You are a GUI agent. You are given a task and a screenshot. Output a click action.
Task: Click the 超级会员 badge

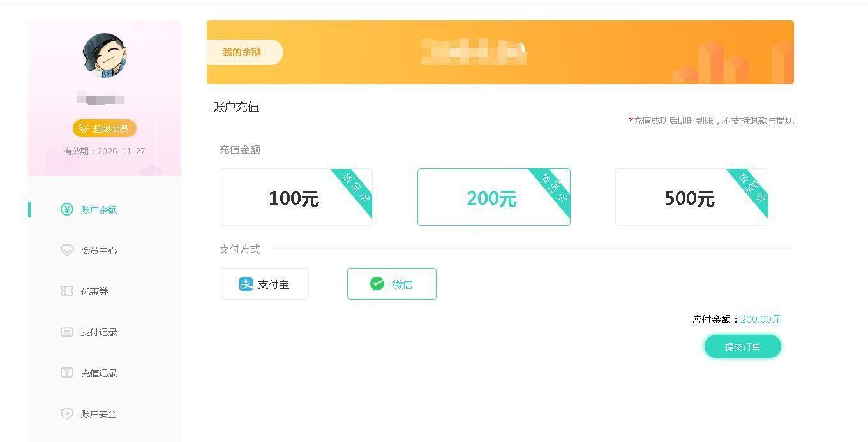[x=105, y=128]
